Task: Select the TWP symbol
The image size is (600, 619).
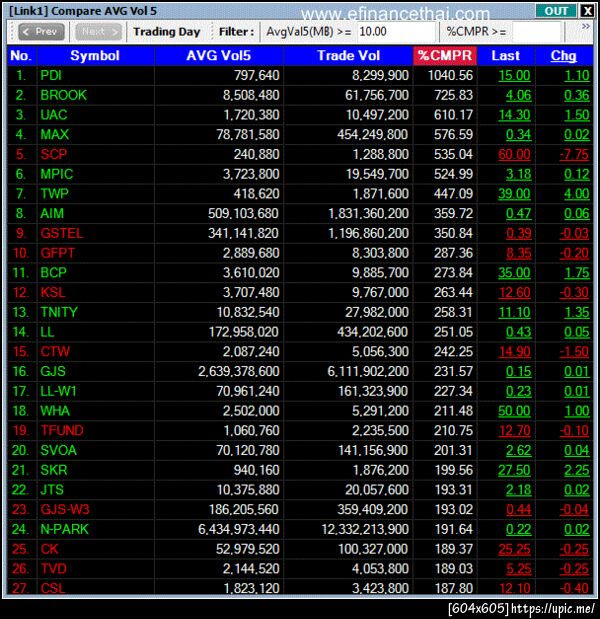Action: [x=54, y=194]
